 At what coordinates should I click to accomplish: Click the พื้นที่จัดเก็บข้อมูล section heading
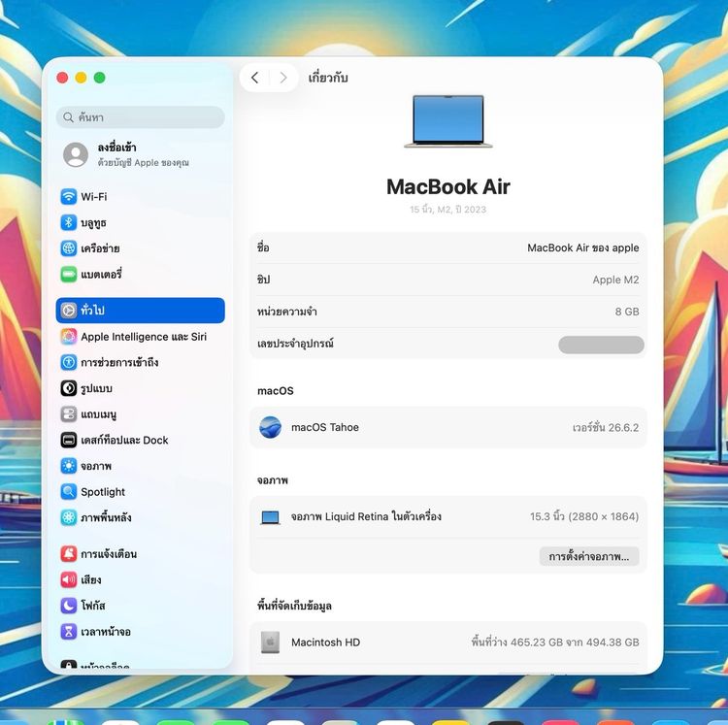pyautogui.click(x=294, y=606)
